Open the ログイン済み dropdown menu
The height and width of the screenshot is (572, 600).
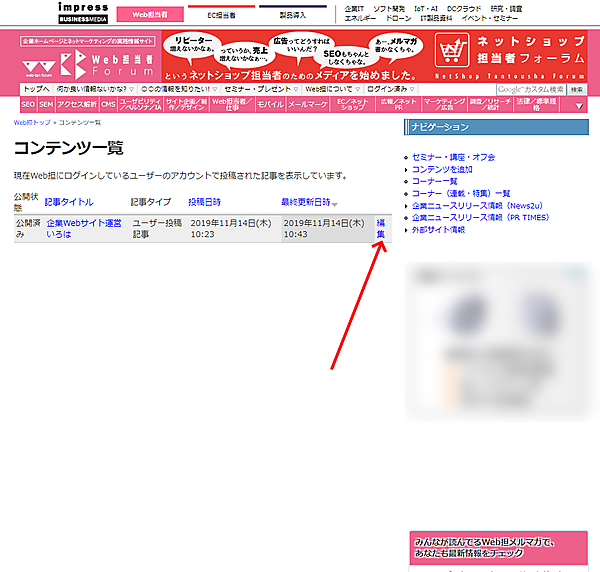point(391,89)
